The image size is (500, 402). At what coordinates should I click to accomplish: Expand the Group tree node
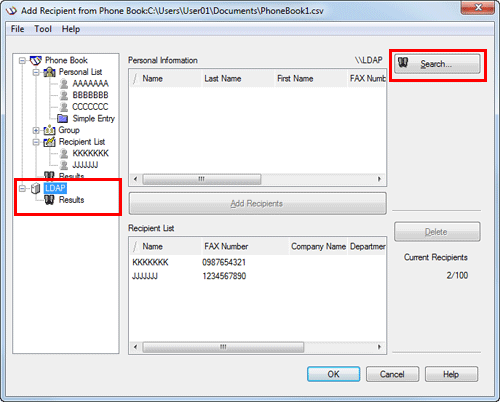[36, 130]
